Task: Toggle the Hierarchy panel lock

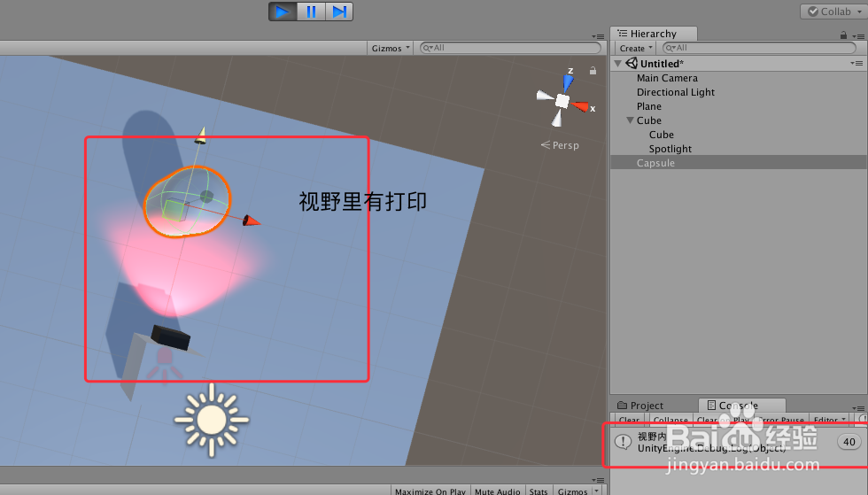Action: coord(843,35)
